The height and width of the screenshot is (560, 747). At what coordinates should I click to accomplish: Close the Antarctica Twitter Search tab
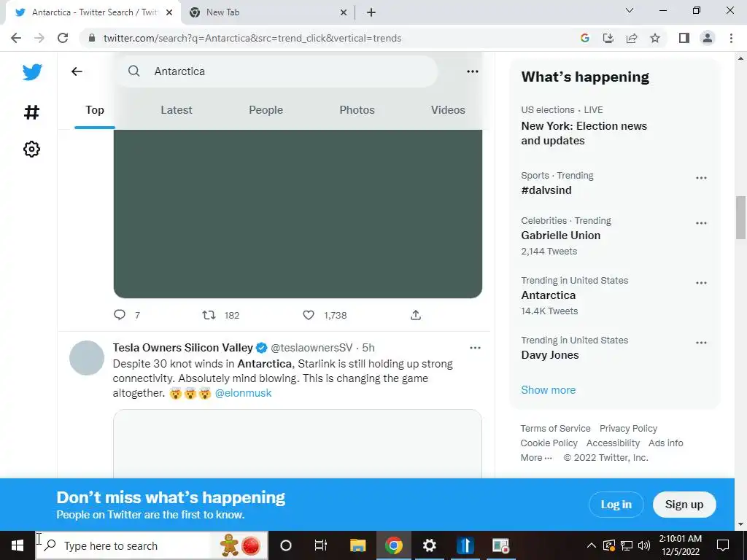point(169,12)
